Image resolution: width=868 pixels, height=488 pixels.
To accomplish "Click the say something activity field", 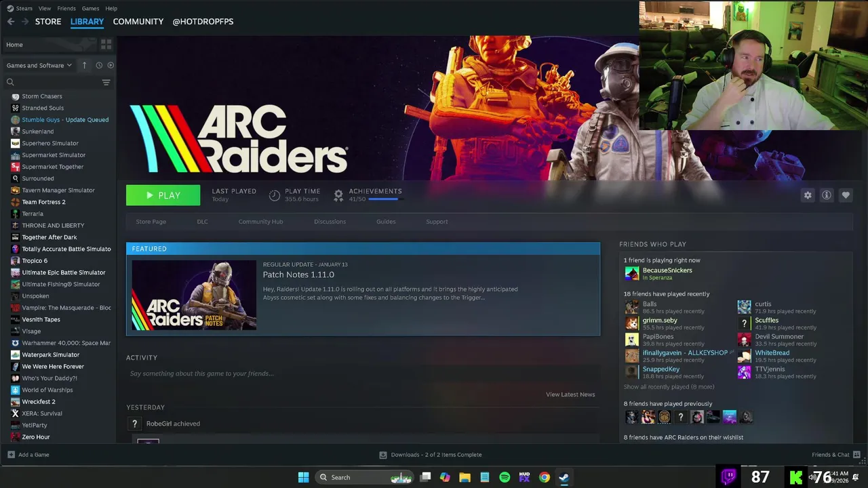I will coord(363,373).
